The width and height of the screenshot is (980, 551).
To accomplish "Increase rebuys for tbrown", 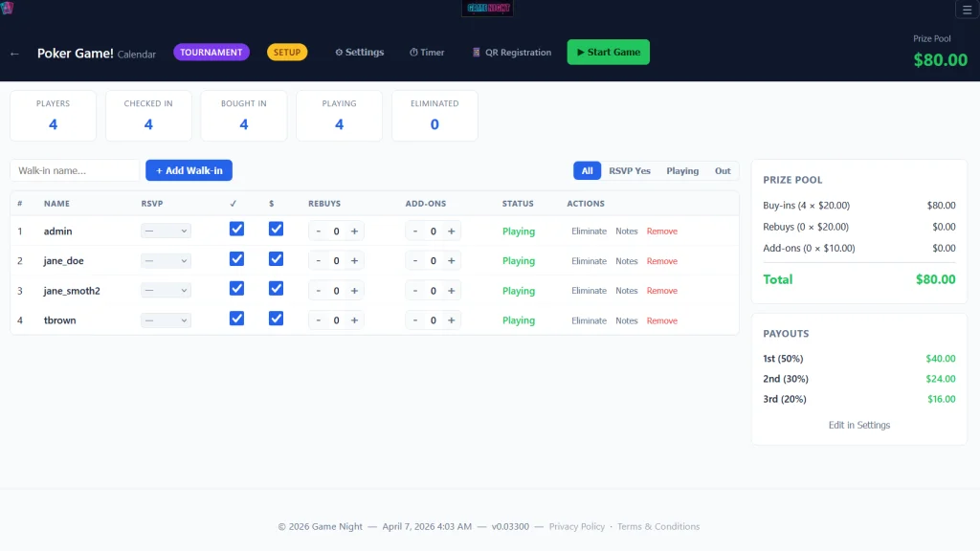I will [354, 320].
